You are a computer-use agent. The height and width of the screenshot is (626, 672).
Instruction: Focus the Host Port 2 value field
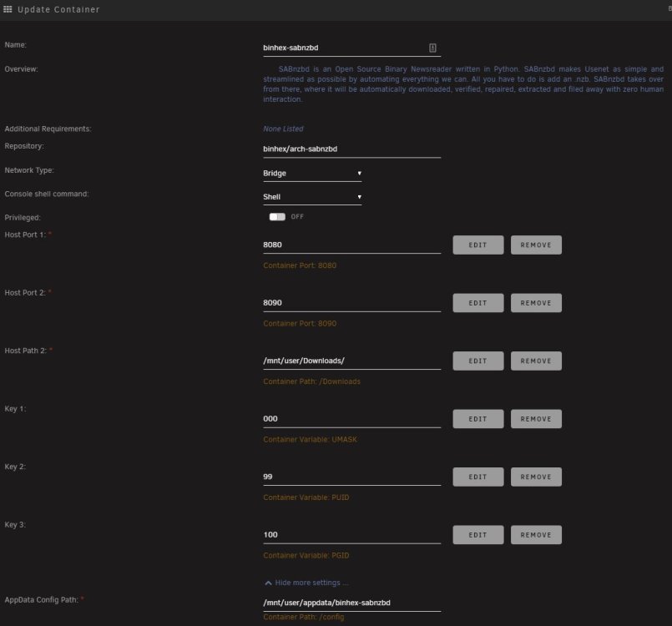(351, 303)
